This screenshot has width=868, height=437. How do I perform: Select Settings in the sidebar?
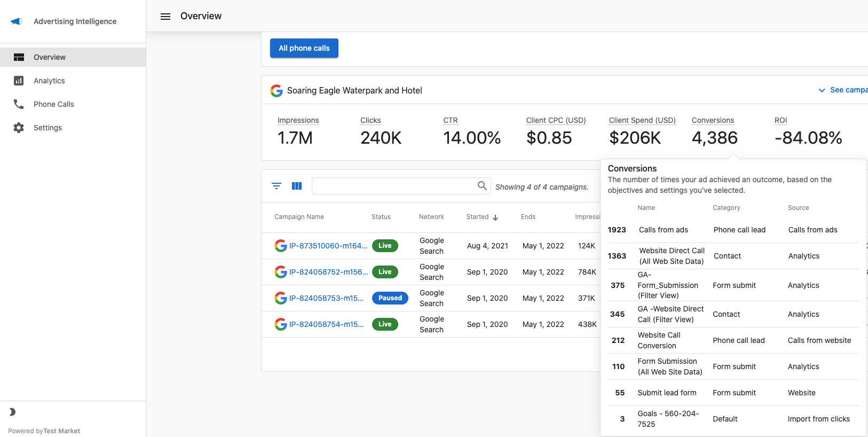[73, 128]
